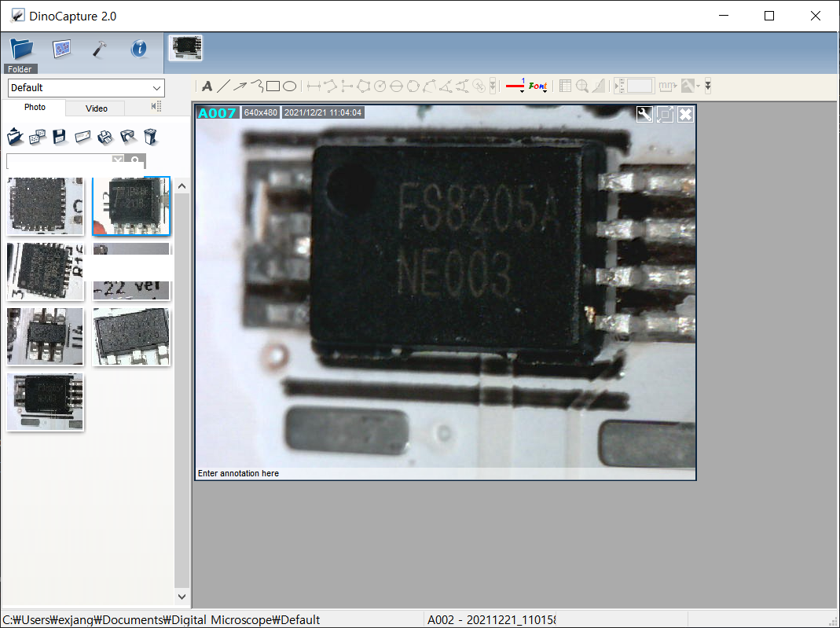Select the QFN chip thumbnail, first in gallery
The image size is (840, 628).
click(x=46, y=206)
